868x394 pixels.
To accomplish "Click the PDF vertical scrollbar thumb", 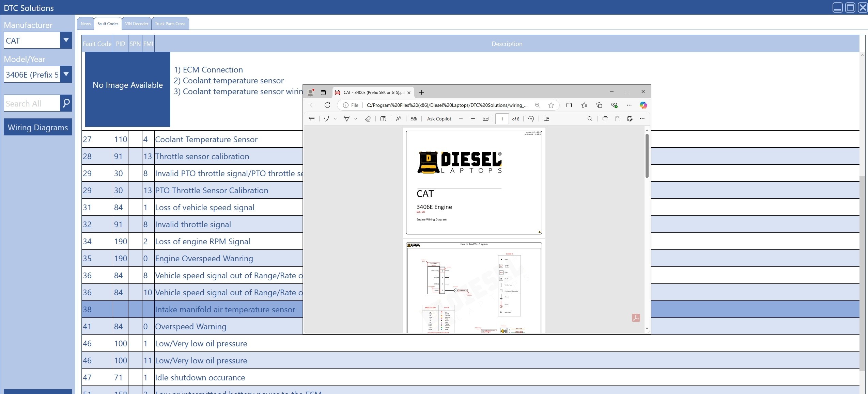I will (647, 155).
